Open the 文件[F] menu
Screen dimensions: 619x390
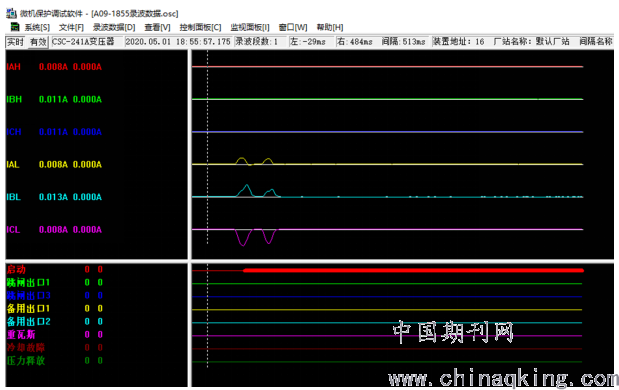coord(71,27)
